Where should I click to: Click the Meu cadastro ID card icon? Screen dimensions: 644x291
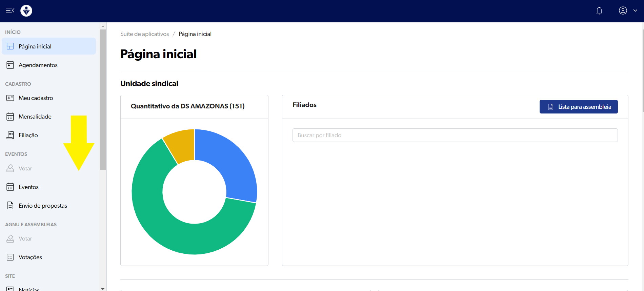[x=10, y=98]
